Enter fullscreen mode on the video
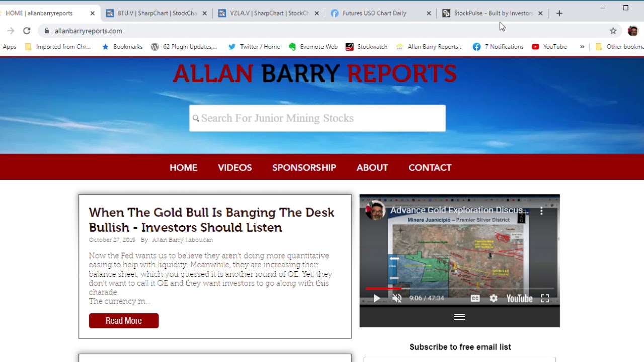 tap(545, 298)
